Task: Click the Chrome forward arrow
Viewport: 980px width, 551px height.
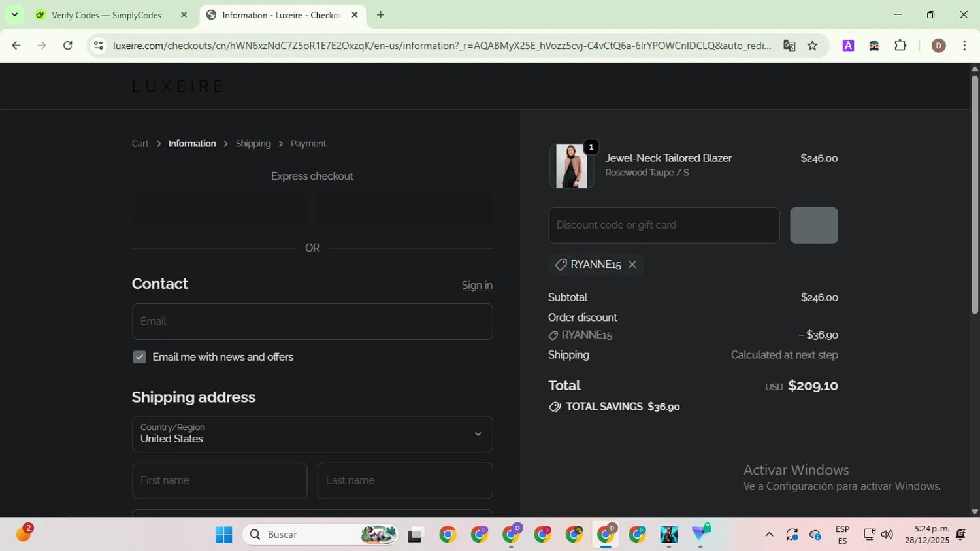Action: click(42, 46)
